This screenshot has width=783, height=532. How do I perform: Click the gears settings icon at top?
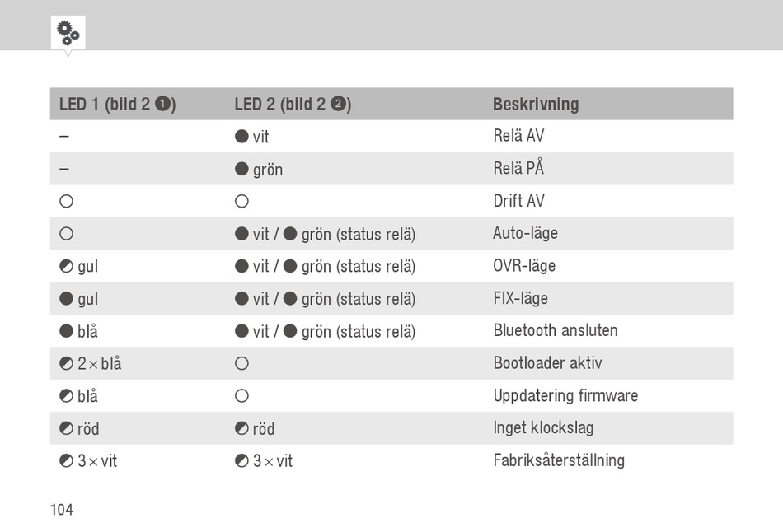68,33
